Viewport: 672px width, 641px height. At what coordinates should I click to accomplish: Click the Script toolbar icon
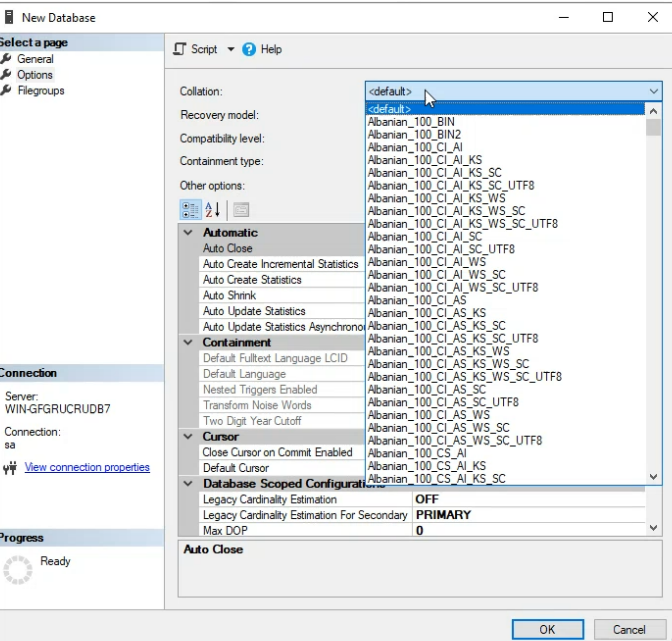click(180, 49)
